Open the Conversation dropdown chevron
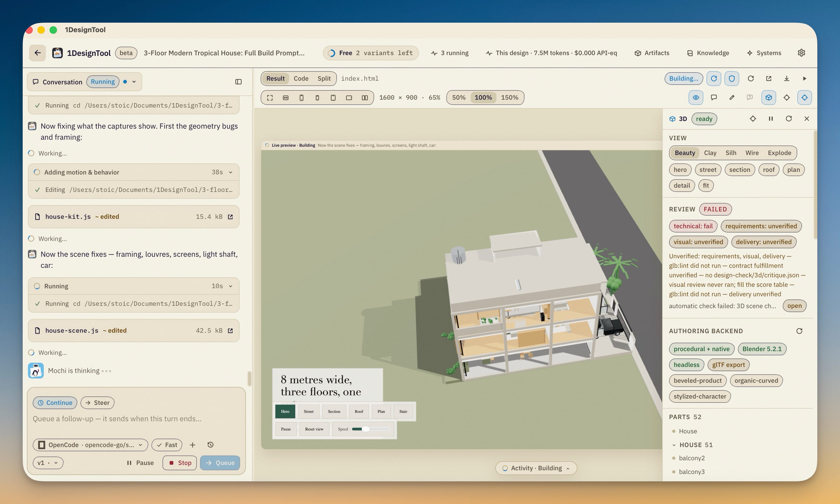 pyautogui.click(x=134, y=82)
